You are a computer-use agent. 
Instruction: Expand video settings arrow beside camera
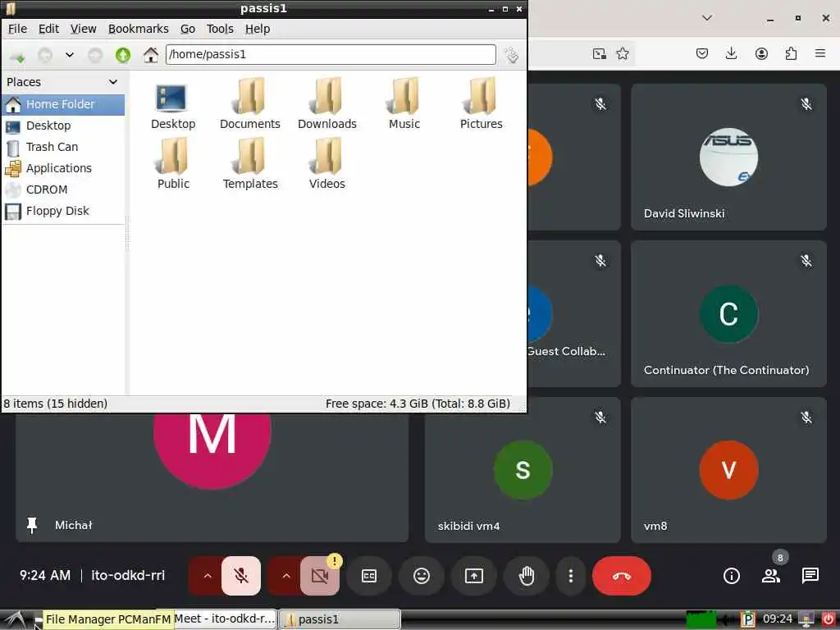pos(286,576)
